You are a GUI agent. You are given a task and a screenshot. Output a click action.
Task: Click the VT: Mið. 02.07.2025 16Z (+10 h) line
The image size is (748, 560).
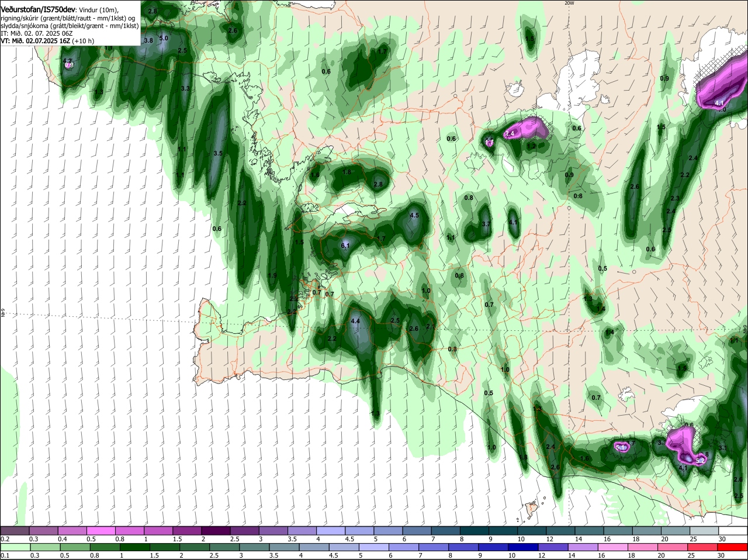point(47,41)
